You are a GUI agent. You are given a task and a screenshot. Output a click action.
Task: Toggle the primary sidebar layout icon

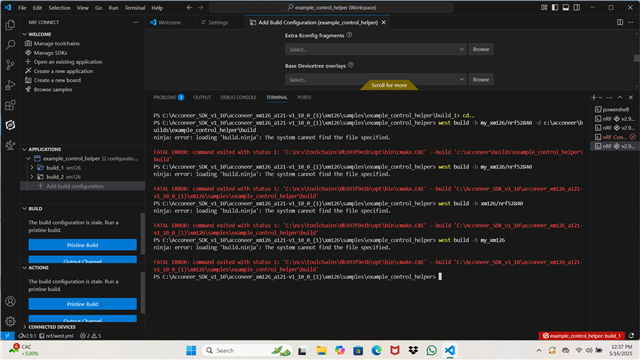coord(555,7)
